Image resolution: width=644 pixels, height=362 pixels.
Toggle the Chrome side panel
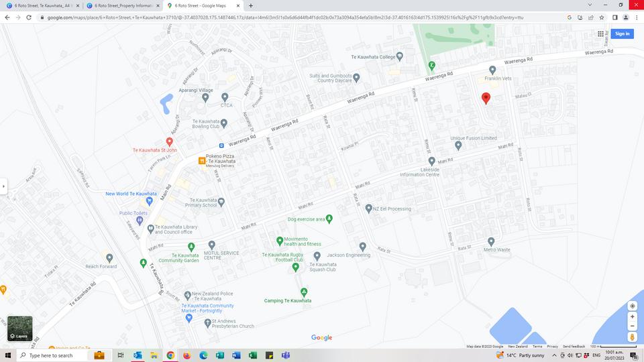point(615,17)
